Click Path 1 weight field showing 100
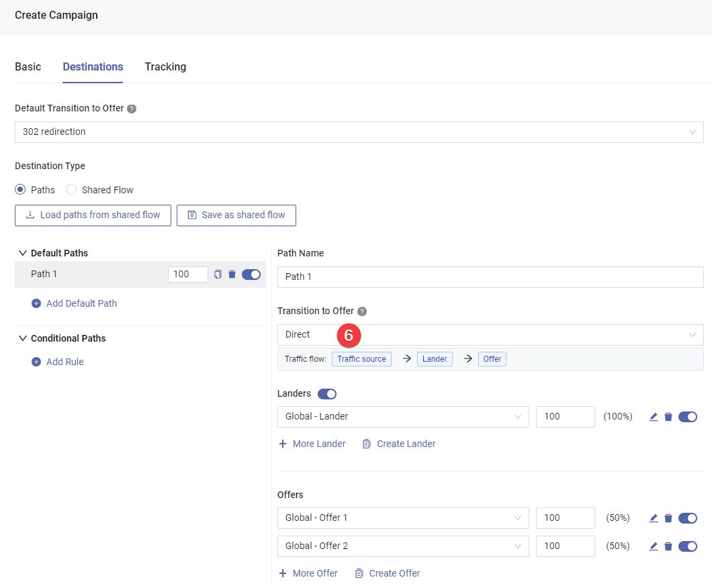 [x=188, y=274]
